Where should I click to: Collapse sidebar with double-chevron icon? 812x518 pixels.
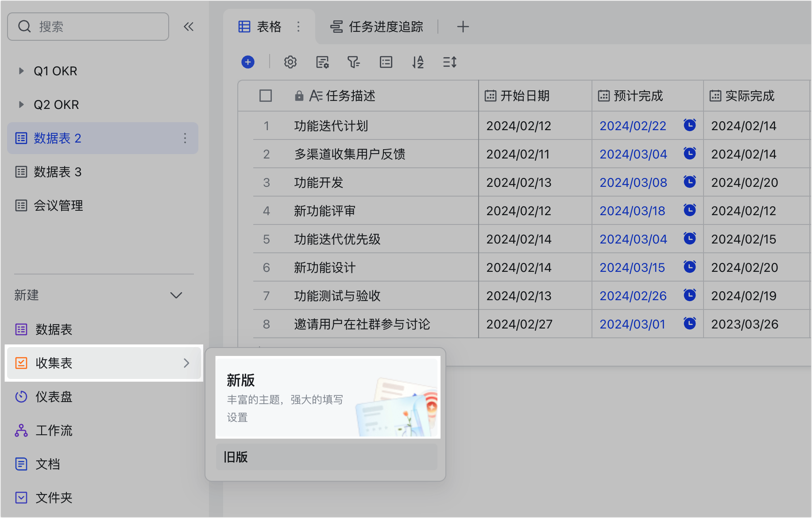click(x=189, y=27)
